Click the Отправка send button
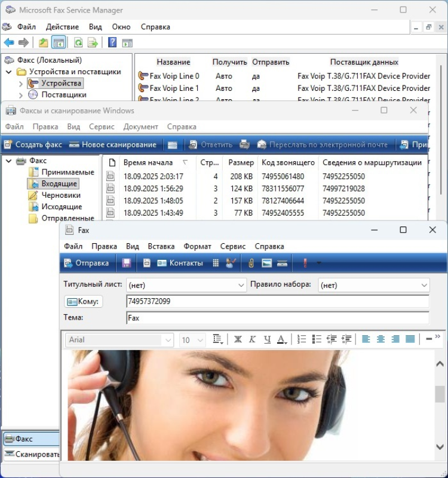Screen dimensions: 448x478 pos(86,263)
